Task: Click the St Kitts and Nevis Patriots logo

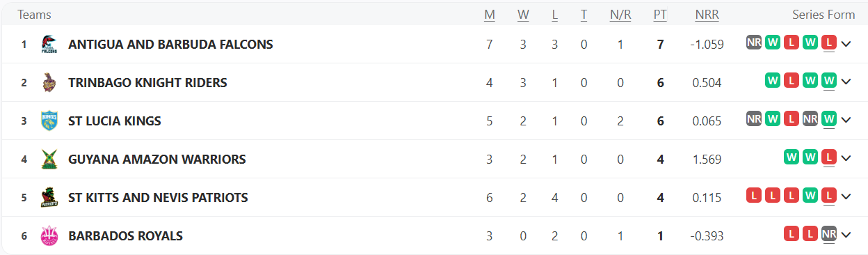Action: [x=49, y=198]
